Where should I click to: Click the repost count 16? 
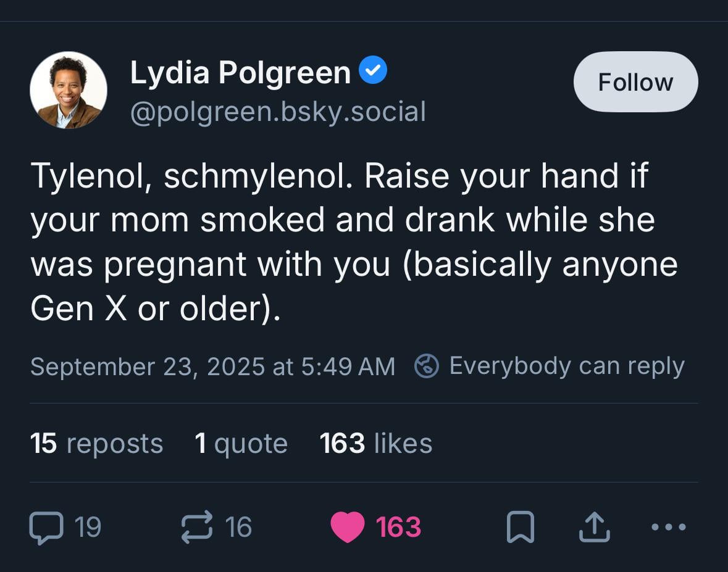238,528
